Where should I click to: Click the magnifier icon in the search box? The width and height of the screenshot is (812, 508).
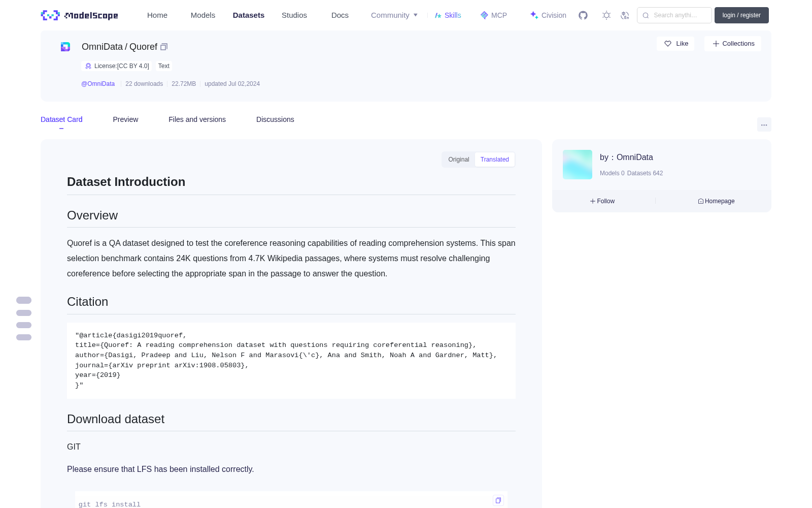click(646, 15)
